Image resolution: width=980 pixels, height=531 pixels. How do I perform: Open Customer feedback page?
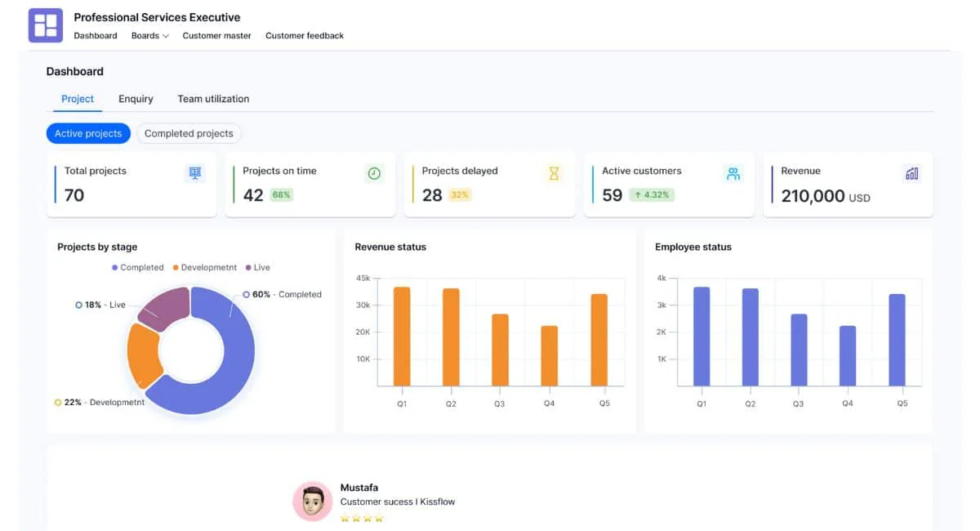pos(305,36)
